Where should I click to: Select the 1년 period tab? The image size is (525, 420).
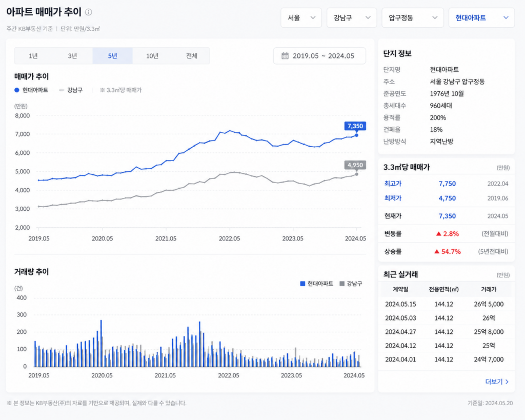33,56
